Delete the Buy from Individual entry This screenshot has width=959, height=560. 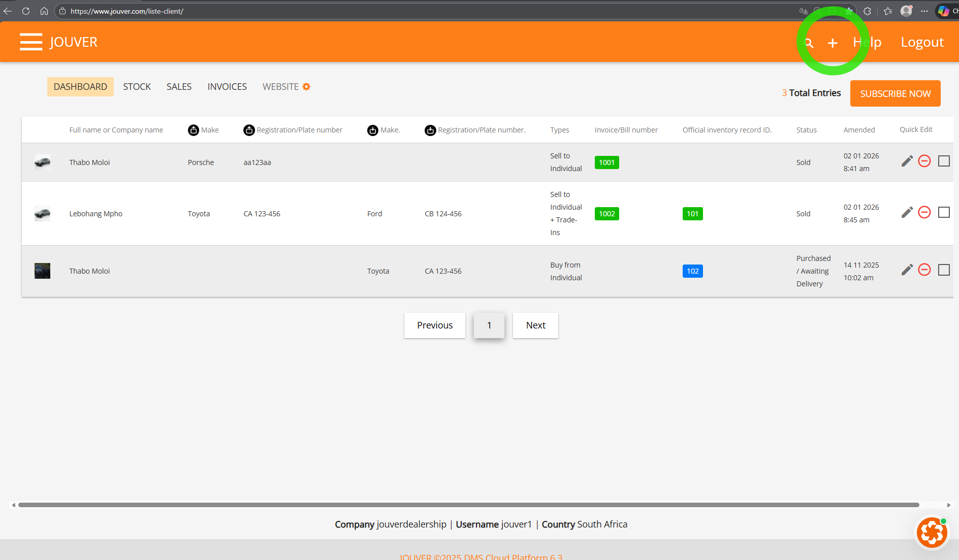point(924,270)
